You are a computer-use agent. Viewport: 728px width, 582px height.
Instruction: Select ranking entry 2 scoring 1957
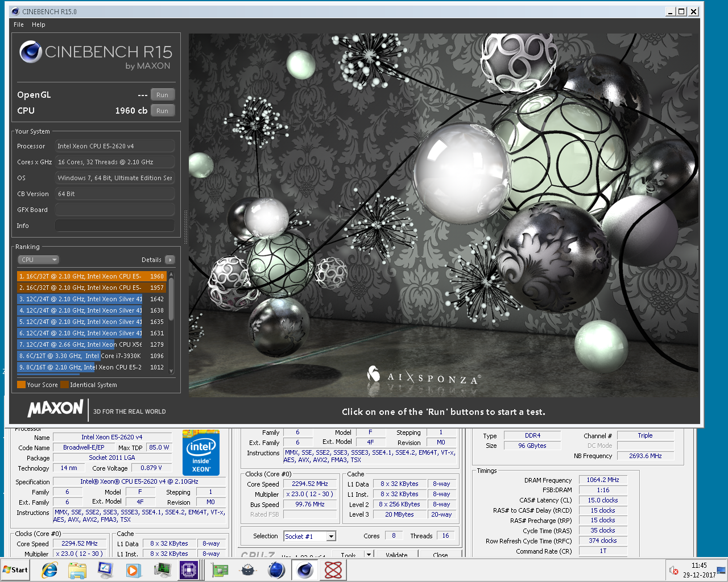click(x=92, y=288)
